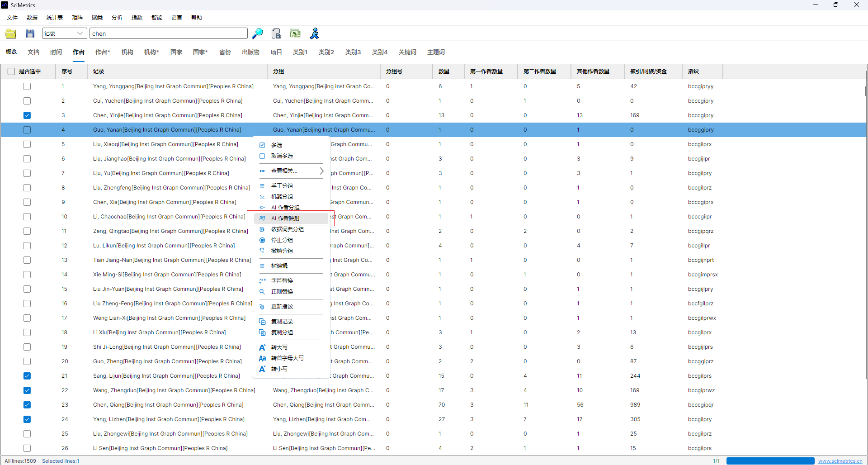The image size is (868, 465).
Task: Click the blue floppy disk save icon
Action: click(30, 33)
